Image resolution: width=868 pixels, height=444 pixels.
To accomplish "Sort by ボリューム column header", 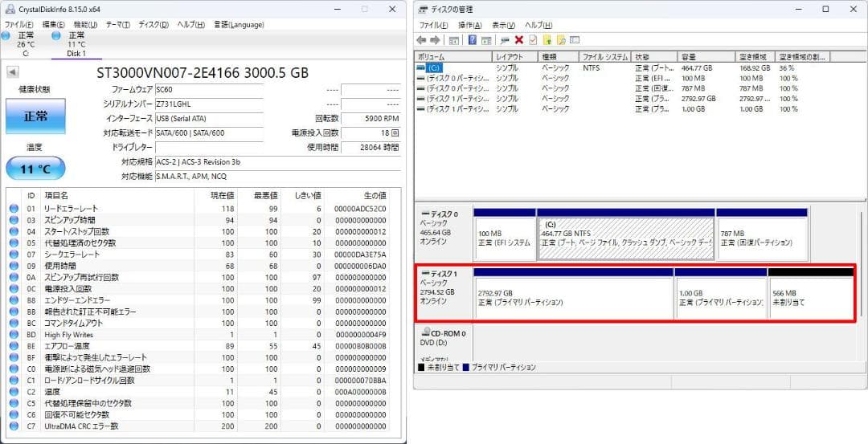I will point(453,57).
